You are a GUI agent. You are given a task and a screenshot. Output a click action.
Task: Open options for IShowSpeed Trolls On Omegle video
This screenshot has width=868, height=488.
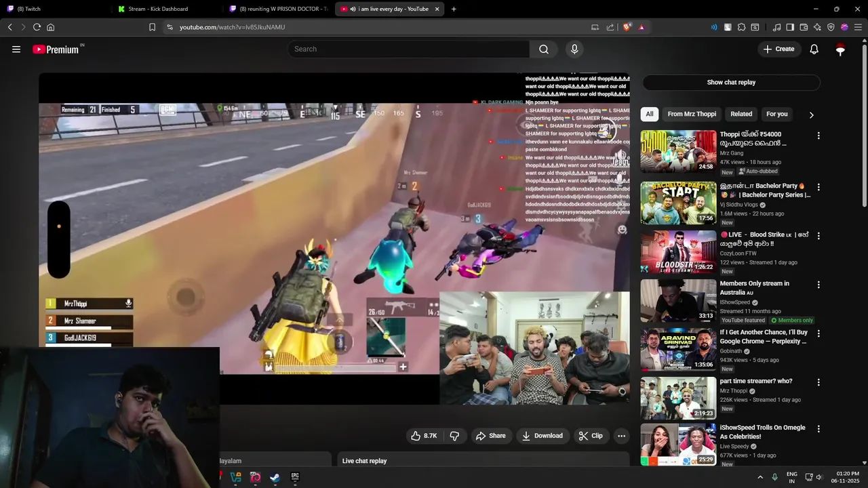click(818, 429)
